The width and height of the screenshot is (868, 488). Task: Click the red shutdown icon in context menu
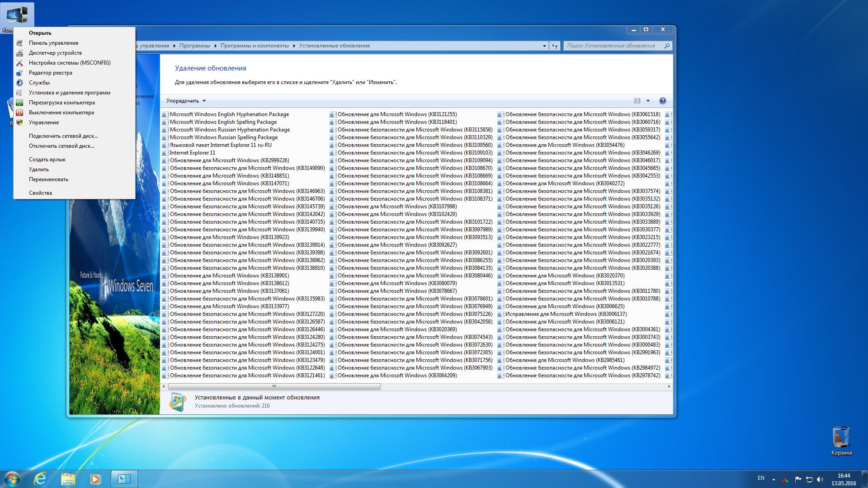pos(19,113)
